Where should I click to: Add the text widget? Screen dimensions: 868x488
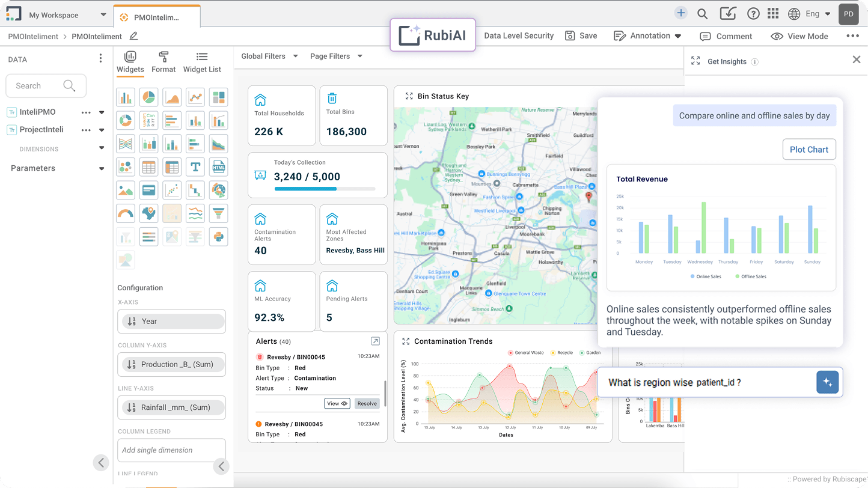[x=195, y=166]
